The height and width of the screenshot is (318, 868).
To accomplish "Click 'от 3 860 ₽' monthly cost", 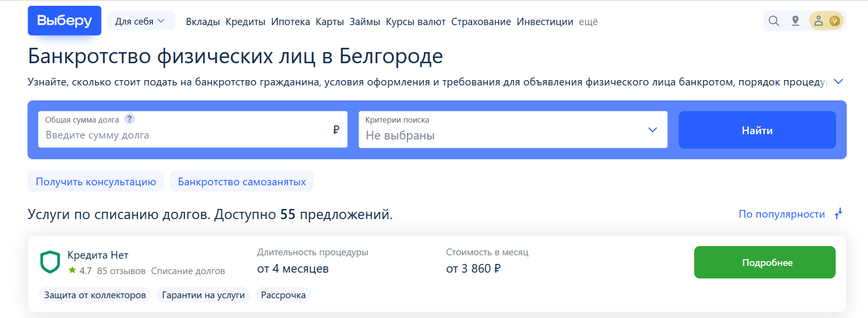I will coord(474,268).
